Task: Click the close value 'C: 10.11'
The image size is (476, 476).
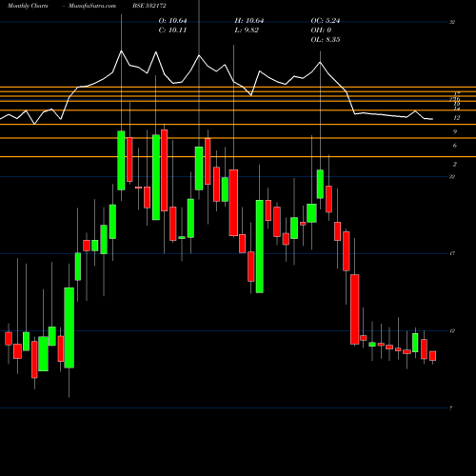Action: [x=172, y=30]
